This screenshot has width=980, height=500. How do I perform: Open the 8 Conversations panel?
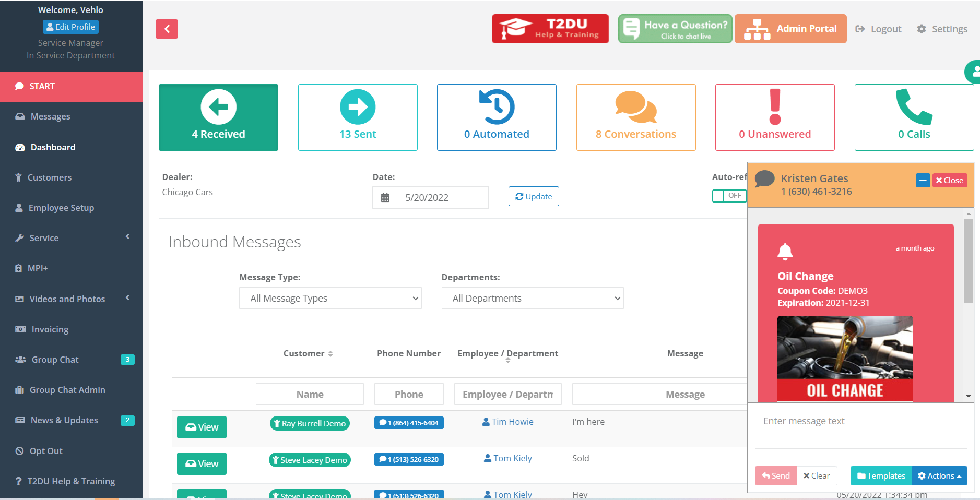635,117
